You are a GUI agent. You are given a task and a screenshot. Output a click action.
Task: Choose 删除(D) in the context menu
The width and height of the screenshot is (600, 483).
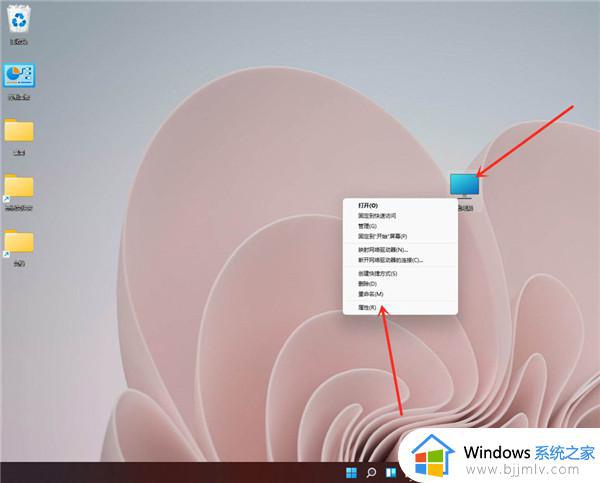(x=400, y=284)
